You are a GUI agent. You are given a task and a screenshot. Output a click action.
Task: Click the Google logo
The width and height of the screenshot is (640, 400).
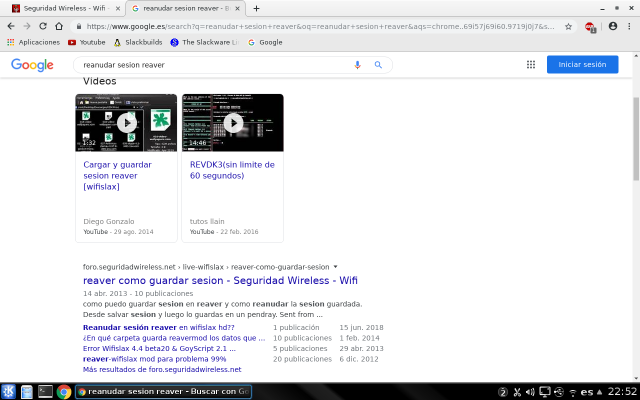click(32, 65)
